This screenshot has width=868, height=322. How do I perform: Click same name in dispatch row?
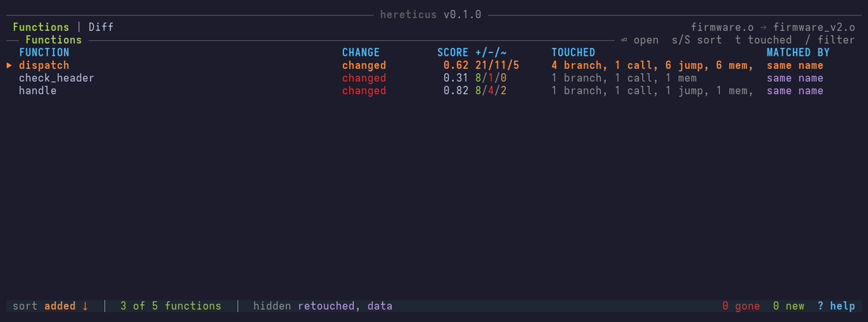point(795,65)
